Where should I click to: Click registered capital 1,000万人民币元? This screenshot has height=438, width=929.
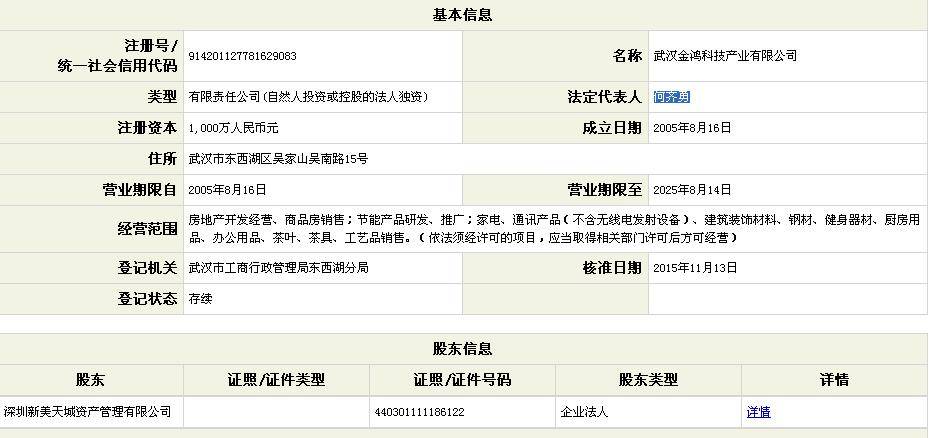click(x=233, y=128)
